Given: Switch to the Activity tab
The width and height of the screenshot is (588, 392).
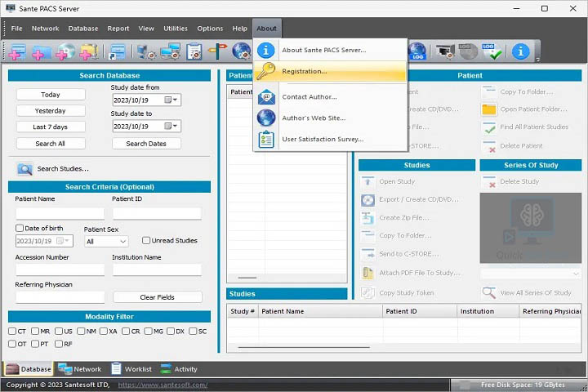Looking at the screenshot, I should 179,369.
